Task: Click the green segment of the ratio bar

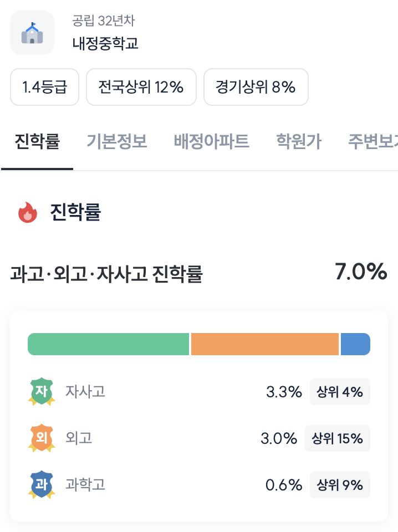Action: pos(109,344)
